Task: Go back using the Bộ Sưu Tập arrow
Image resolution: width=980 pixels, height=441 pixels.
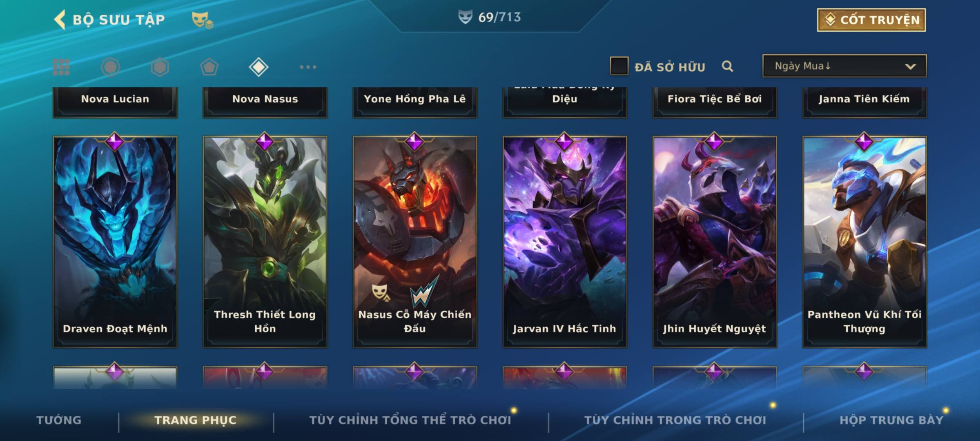Action: click(60, 20)
